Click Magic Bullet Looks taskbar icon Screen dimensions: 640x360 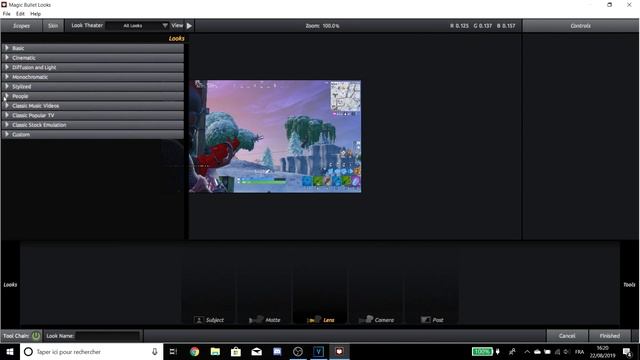pyautogui.click(x=339, y=352)
